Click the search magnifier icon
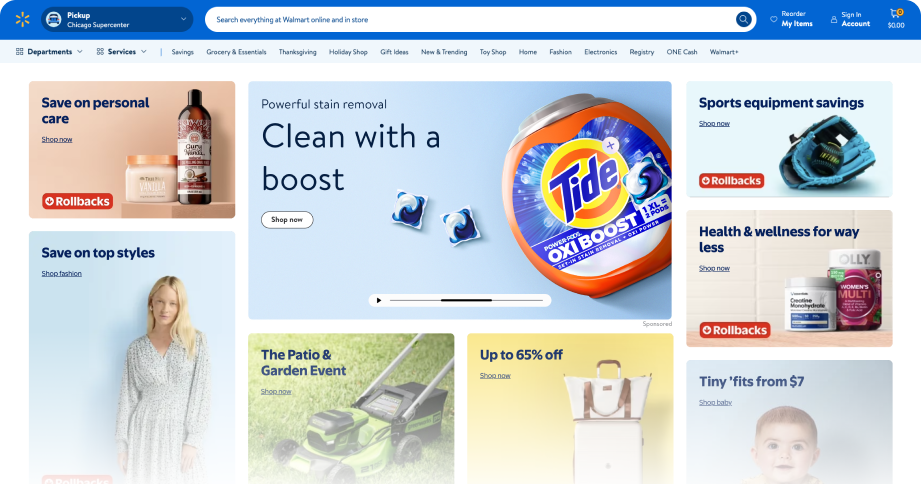Image resolution: width=921 pixels, height=504 pixels. [x=743, y=19]
